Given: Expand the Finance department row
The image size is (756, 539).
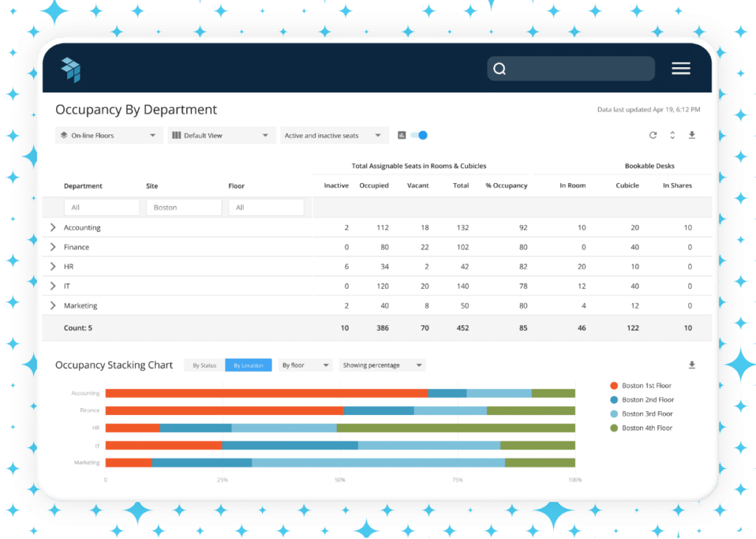Looking at the screenshot, I should 52,247.
